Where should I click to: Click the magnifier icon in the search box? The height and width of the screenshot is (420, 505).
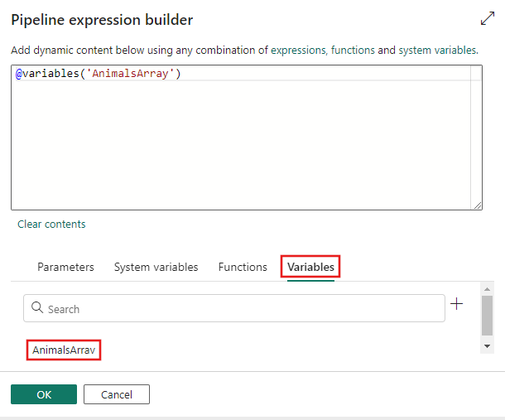37,307
